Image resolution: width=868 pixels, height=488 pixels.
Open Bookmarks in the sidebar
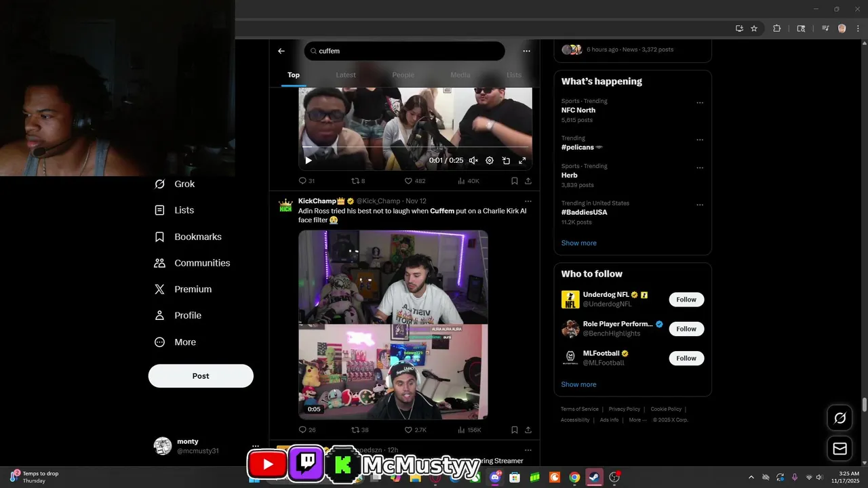click(189, 237)
